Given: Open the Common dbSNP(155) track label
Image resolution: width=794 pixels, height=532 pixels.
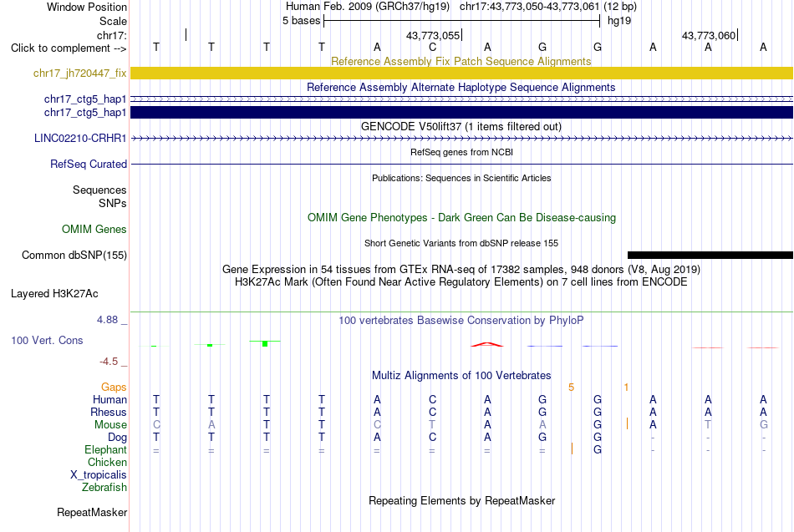Looking at the screenshot, I should (74, 255).
